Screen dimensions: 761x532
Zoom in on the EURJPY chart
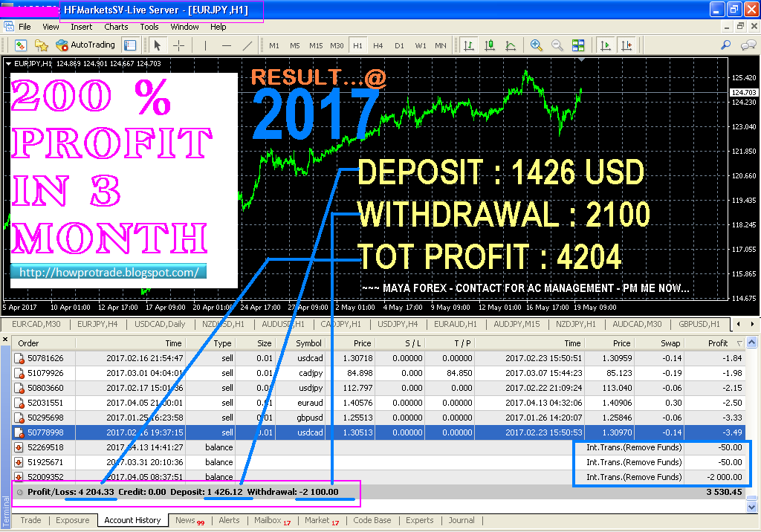pyautogui.click(x=536, y=45)
